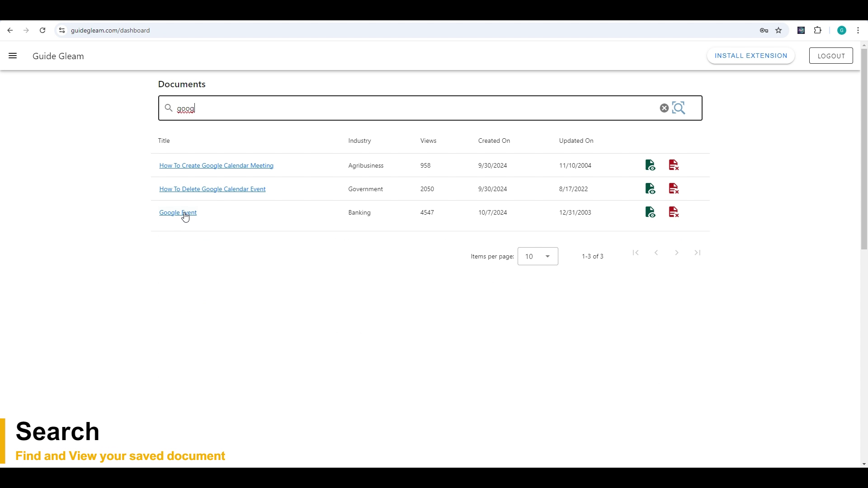
Task: Click the advanced search scan icon
Action: coord(679,108)
